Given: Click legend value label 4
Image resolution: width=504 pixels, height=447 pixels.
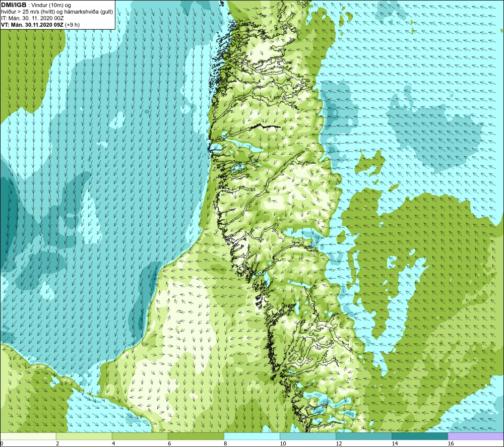Looking at the screenshot, I should tap(113, 443).
